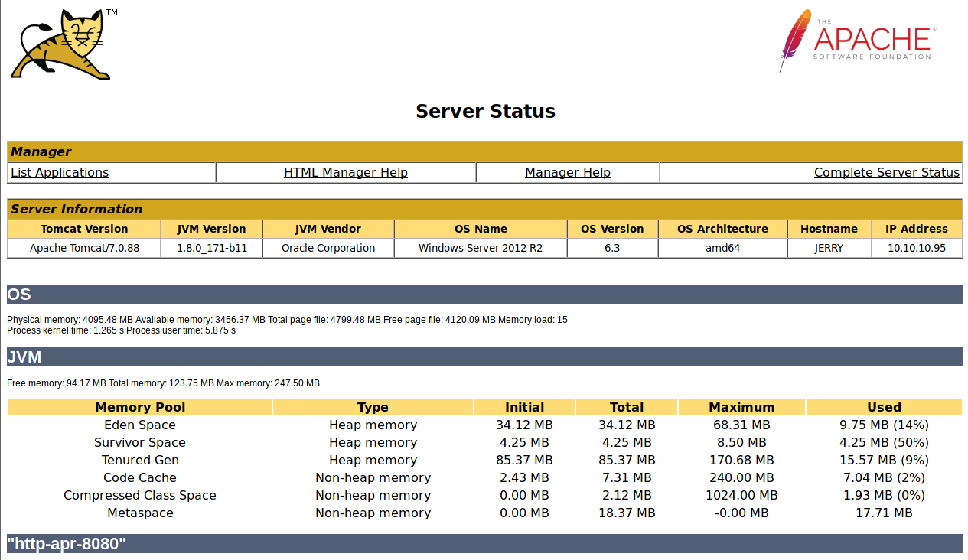This screenshot has width=968, height=560.
Task: Click the "http-apr-8080" section header
Action: [x=485, y=544]
